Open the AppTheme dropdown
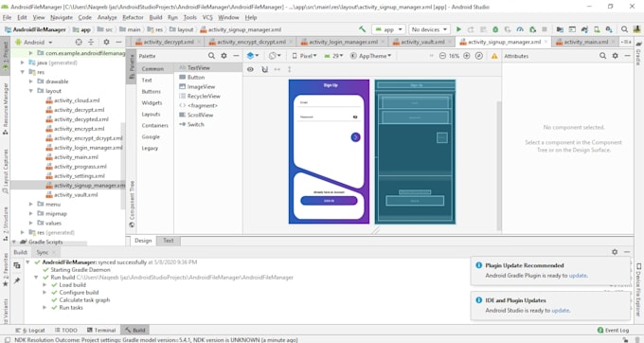 371,56
